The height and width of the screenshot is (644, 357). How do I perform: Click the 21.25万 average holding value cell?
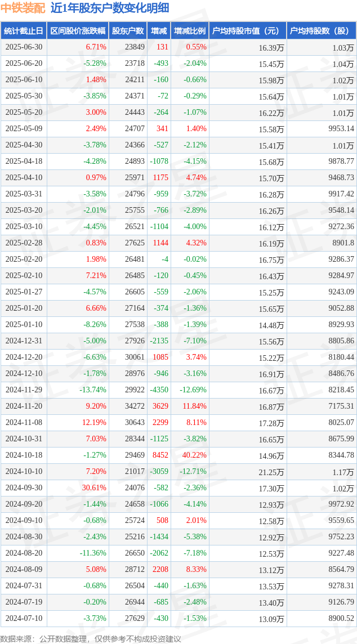(248, 472)
